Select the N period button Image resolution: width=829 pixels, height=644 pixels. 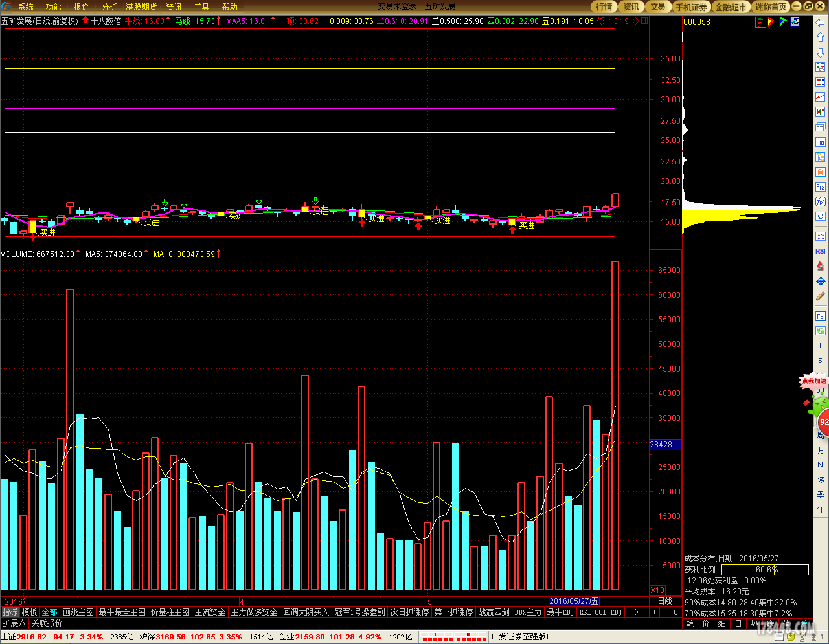820,465
